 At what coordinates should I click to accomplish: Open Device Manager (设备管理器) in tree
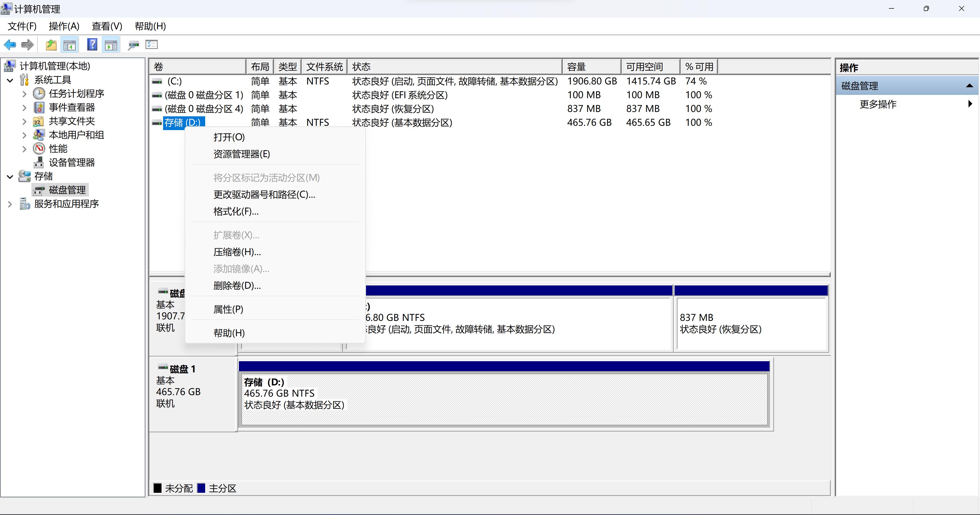(x=71, y=162)
